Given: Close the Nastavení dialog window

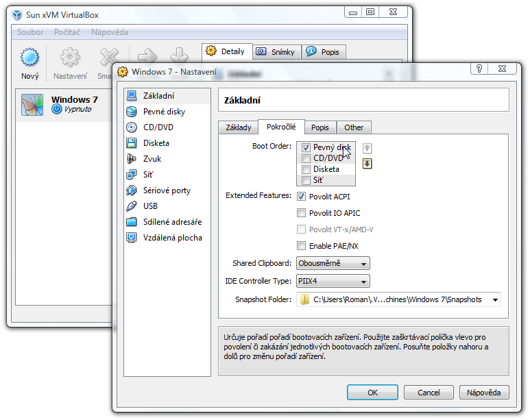Looking at the screenshot, I should [x=502, y=69].
